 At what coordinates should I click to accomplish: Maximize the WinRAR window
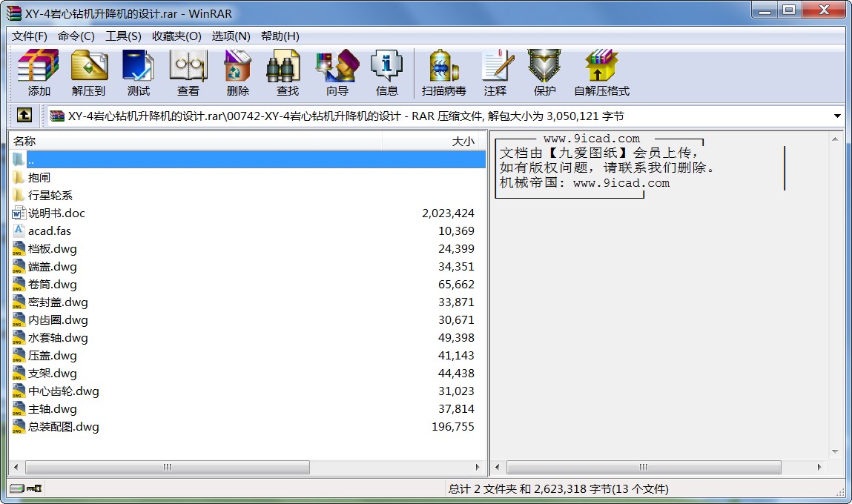point(789,10)
